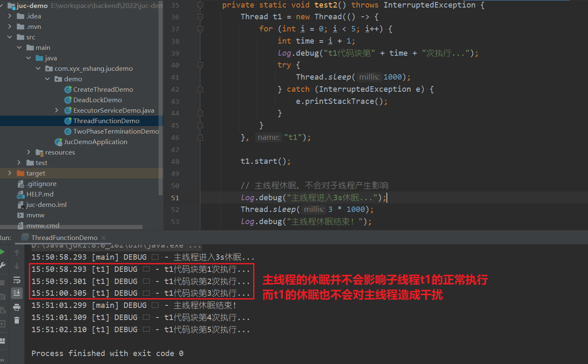Collapse the demo package
588x364 pixels.
(47, 79)
